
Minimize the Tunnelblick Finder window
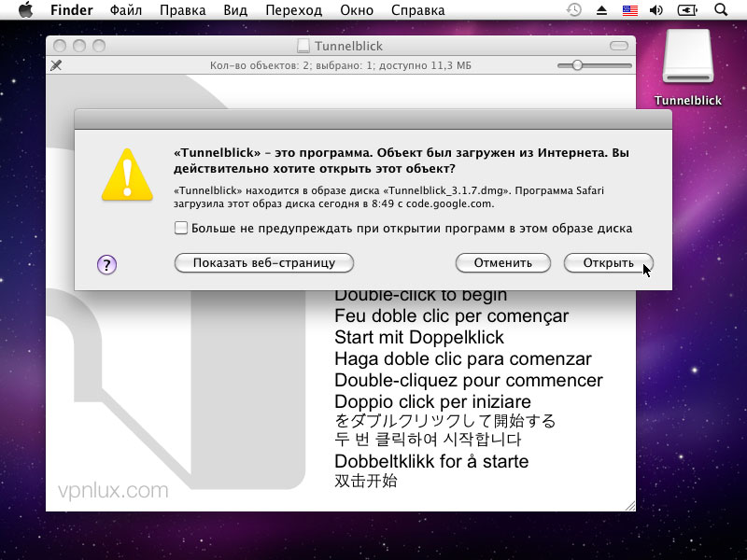(79, 46)
